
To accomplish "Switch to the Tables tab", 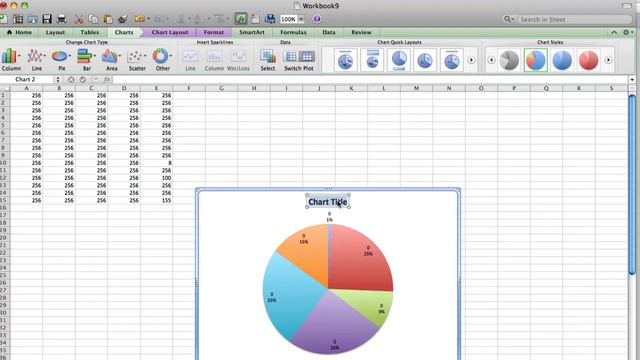I will [x=89, y=32].
